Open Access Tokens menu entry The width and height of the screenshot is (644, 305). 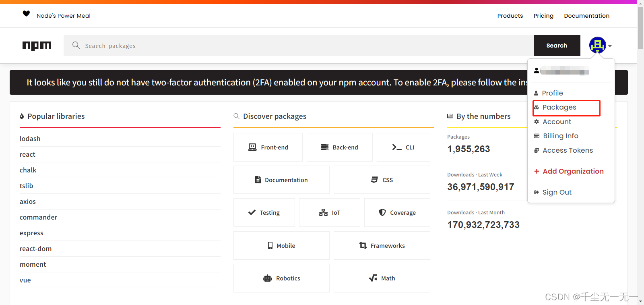(x=568, y=150)
